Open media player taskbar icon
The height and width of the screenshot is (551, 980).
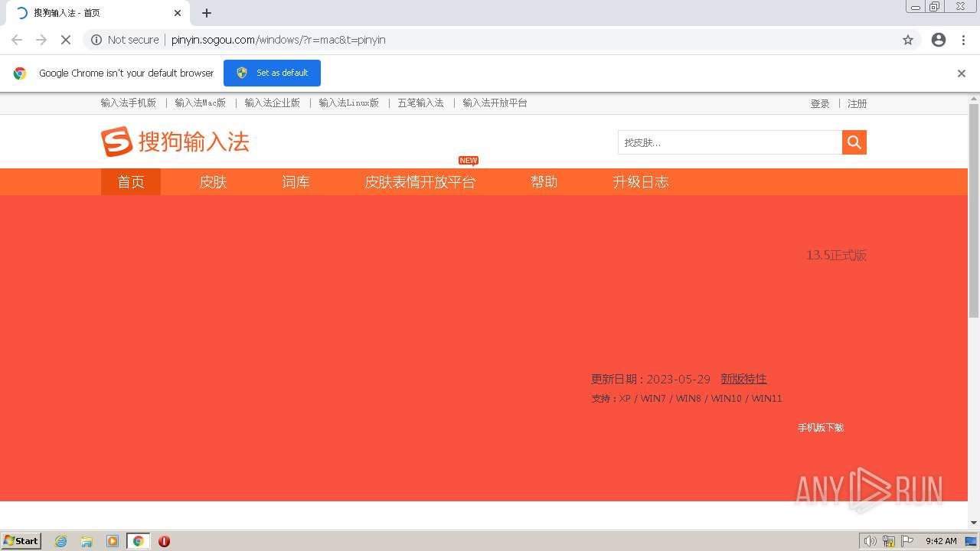(x=113, y=541)
